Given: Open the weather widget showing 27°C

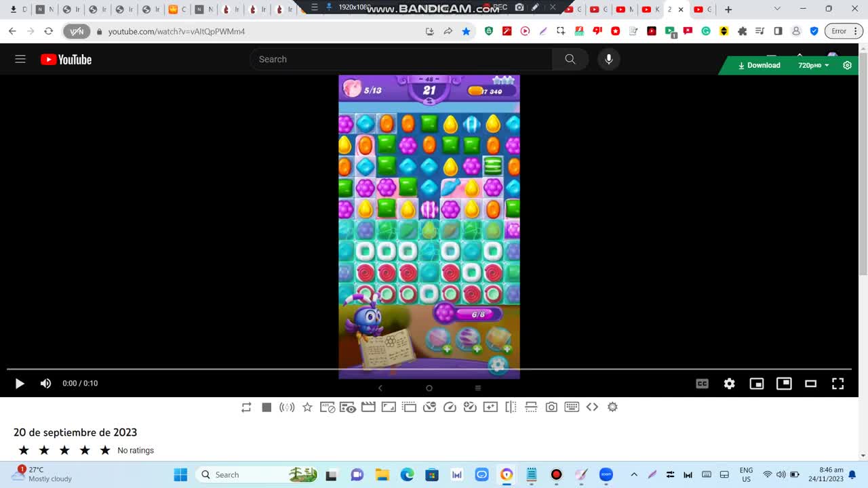Looking at the screenshot, I should pyautogui.click(x=43, y=474).
